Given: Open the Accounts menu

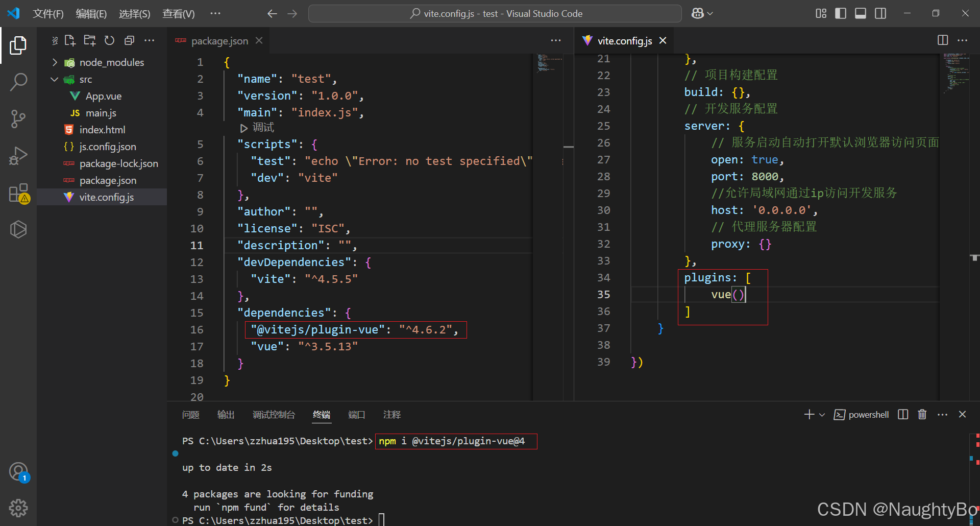Looking at the screenshot, I should 18,472.
